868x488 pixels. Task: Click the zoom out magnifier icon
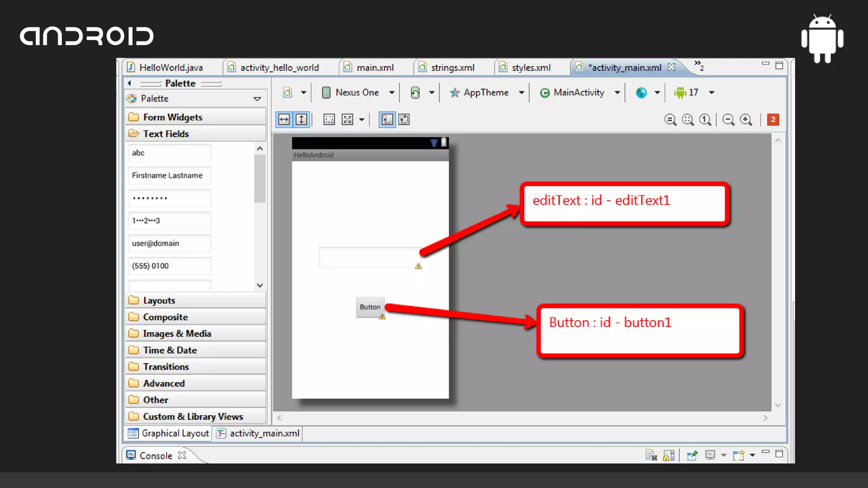point(729,120)
